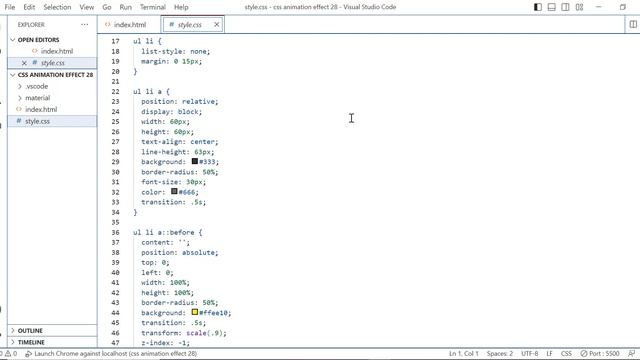
Task: Split editor right icon
Action: tap(633, 24)
